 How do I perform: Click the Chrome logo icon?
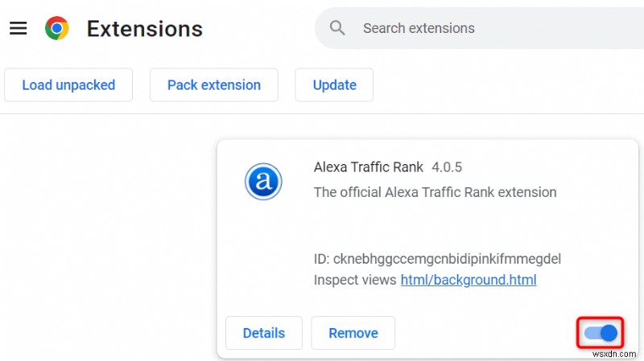tap(56, 28)
